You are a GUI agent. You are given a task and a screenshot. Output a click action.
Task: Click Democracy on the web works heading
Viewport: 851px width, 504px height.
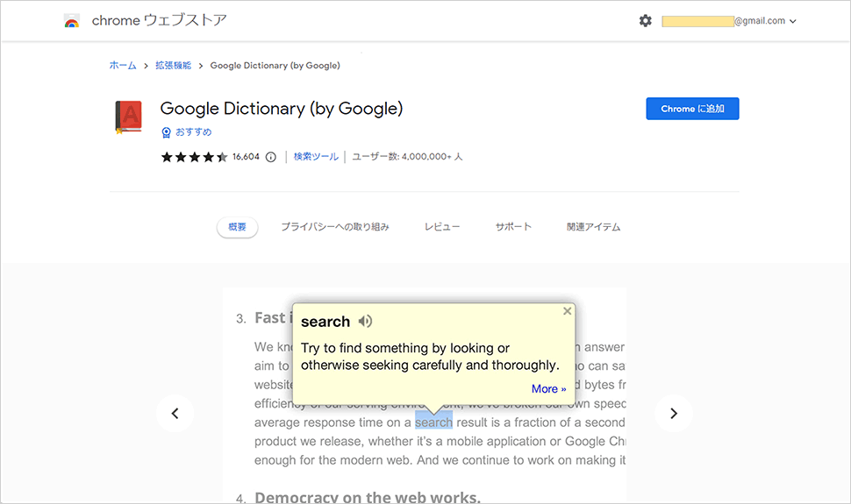(x=368, y=497)
